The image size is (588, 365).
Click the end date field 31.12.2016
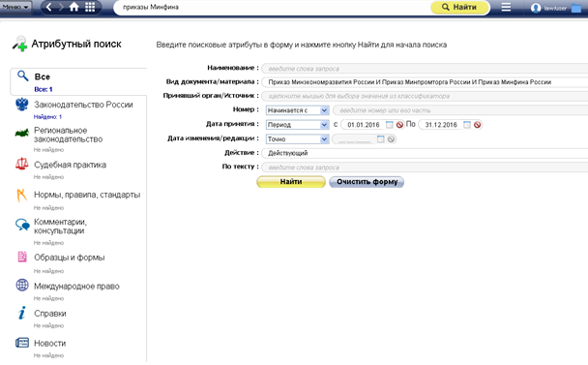click(x=441, y=125)
